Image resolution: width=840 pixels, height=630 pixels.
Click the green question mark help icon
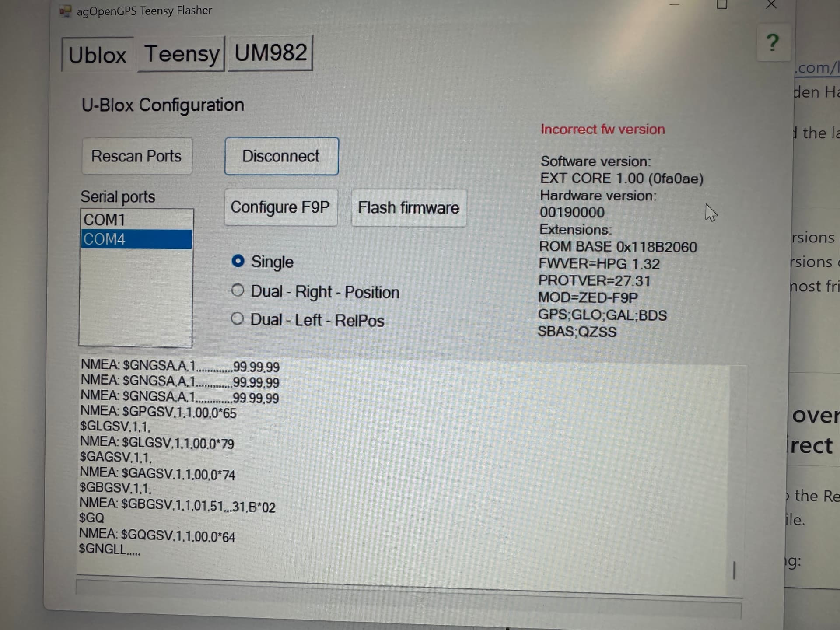coord(773,43)
